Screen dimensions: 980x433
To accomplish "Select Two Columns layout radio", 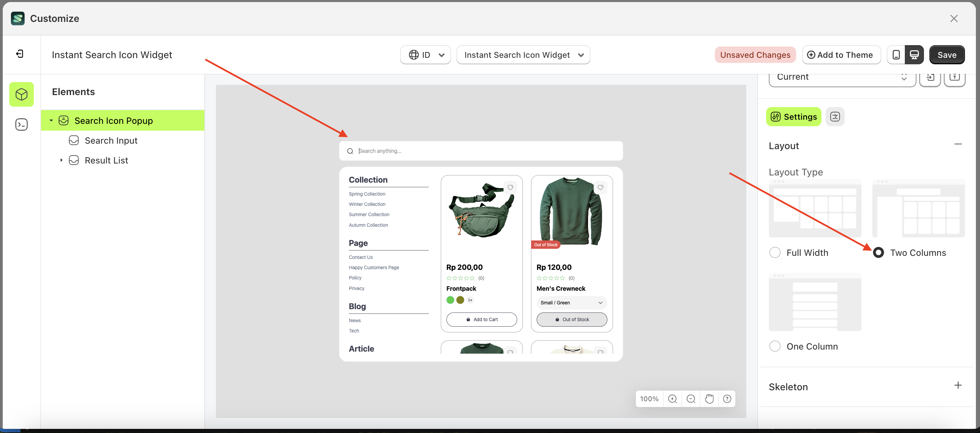I will click(879, 252).
